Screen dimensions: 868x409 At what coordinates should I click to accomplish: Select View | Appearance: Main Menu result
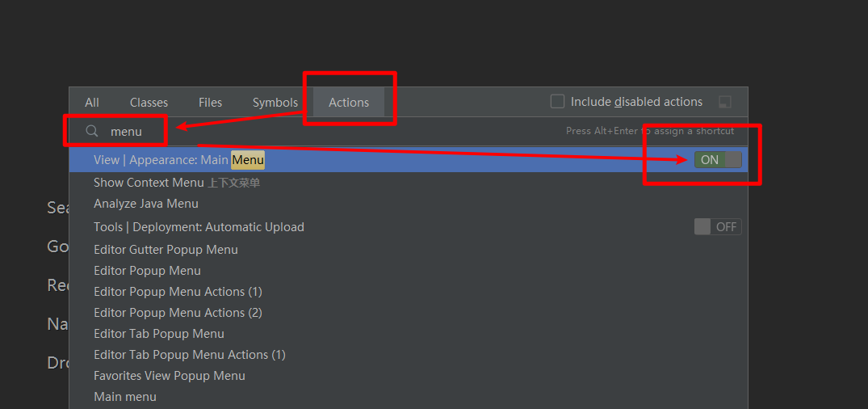(x=178, y=160)
